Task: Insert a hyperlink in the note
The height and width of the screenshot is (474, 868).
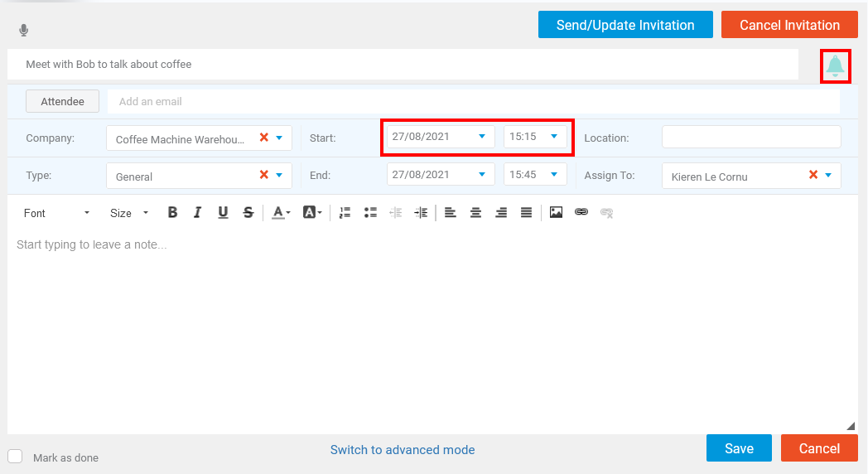Action: 581,212
